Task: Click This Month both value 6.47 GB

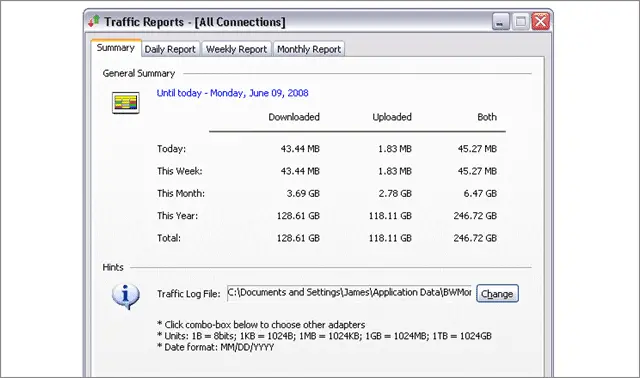Action: 480,193
